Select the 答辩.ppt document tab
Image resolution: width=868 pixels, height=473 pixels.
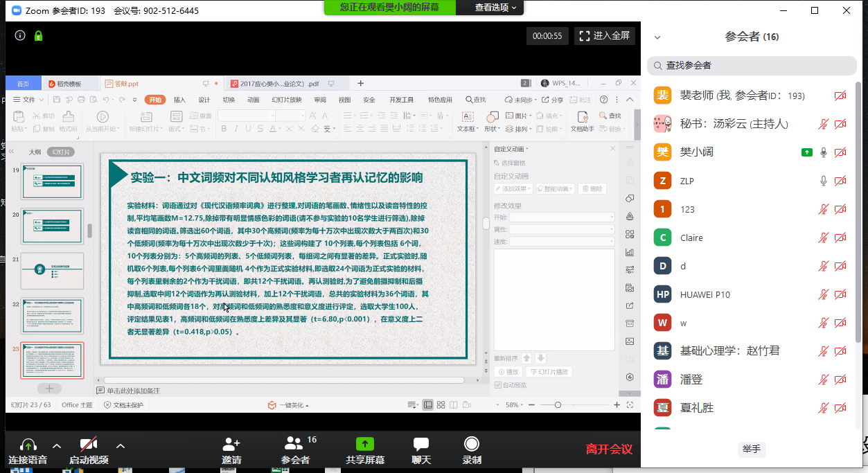[126, 84]
